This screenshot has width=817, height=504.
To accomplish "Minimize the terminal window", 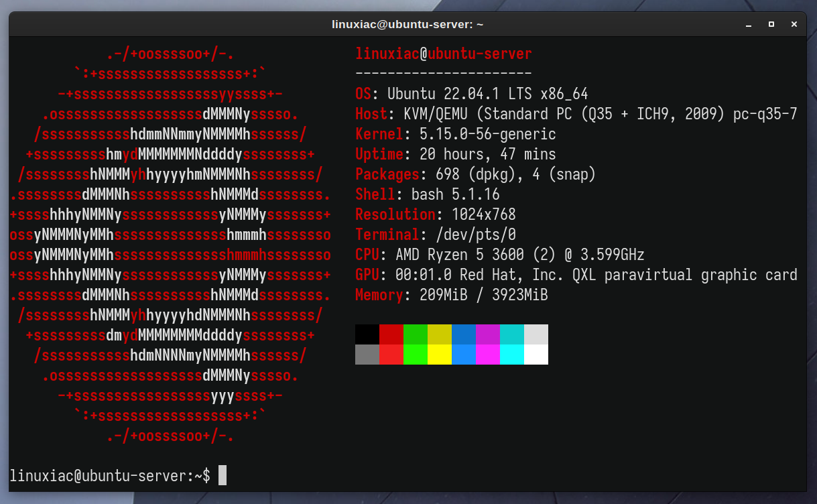I will tap(748, 24).
